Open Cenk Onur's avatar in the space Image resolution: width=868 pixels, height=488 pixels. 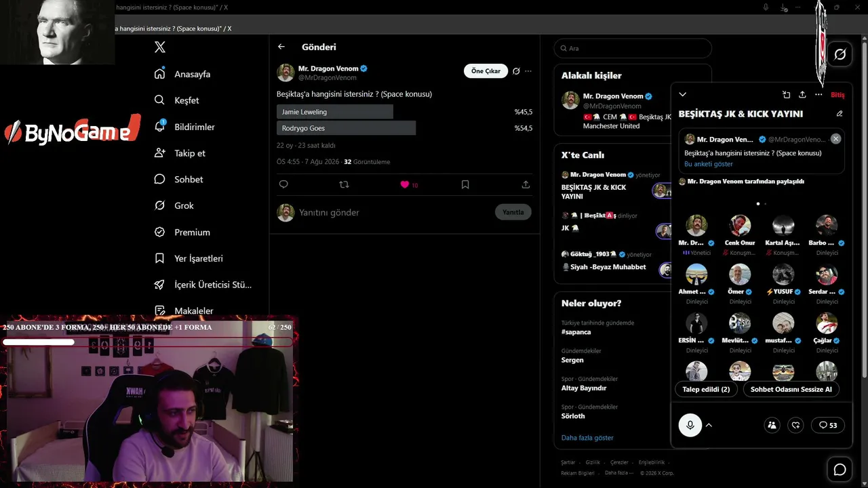click(x=740, y=226)
